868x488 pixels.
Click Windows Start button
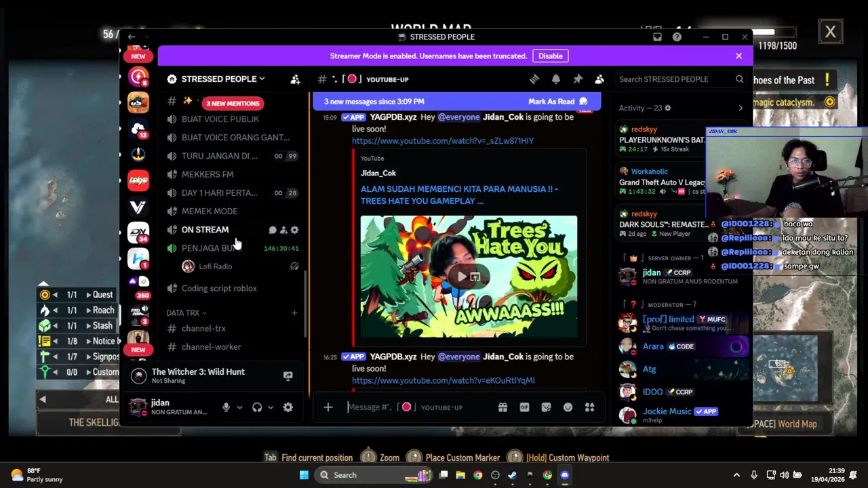coord(304,475)
